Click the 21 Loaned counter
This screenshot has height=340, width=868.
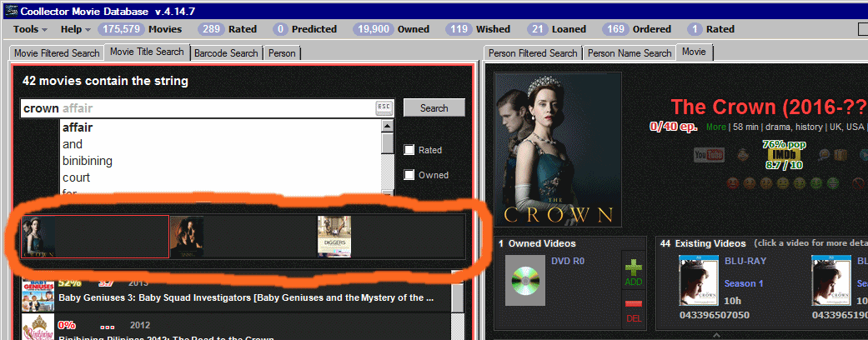[558, 29]
